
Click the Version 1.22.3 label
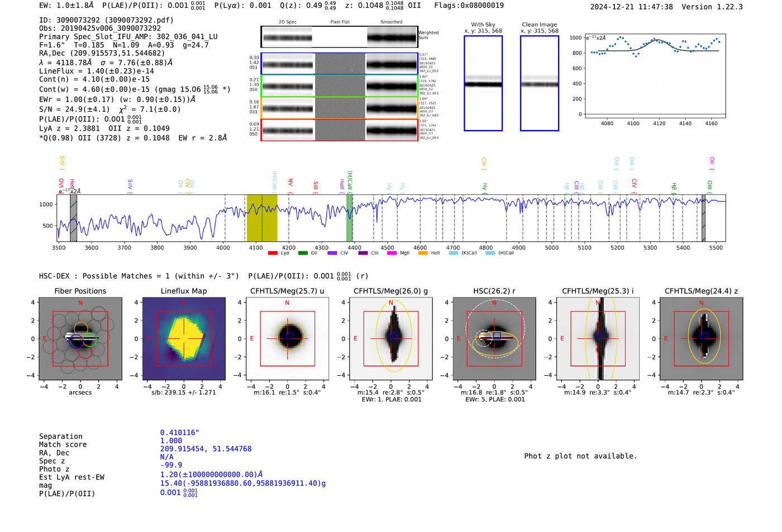tap(712, 7)
